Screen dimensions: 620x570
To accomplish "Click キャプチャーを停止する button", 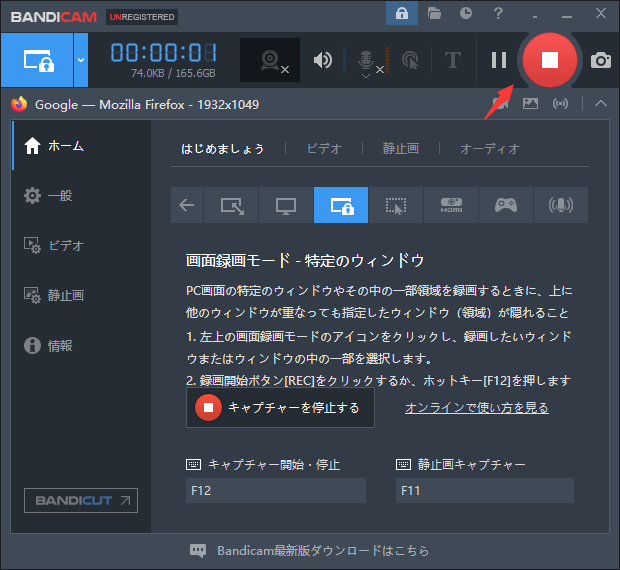I will tap(280, 408).
